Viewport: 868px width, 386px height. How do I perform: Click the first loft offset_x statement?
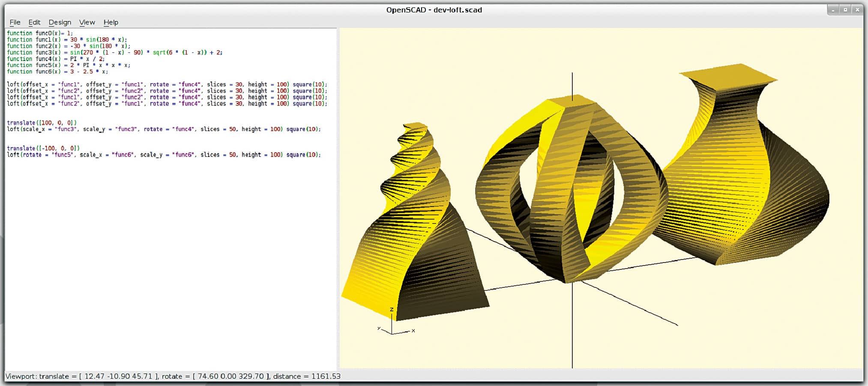[167, 84]
